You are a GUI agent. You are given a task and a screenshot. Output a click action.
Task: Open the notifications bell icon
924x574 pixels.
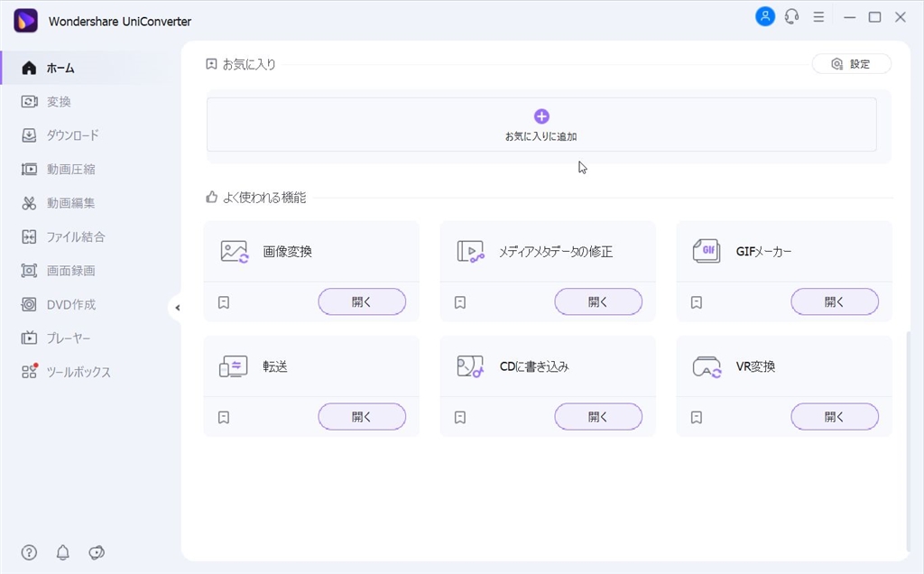tap(63, 552)
